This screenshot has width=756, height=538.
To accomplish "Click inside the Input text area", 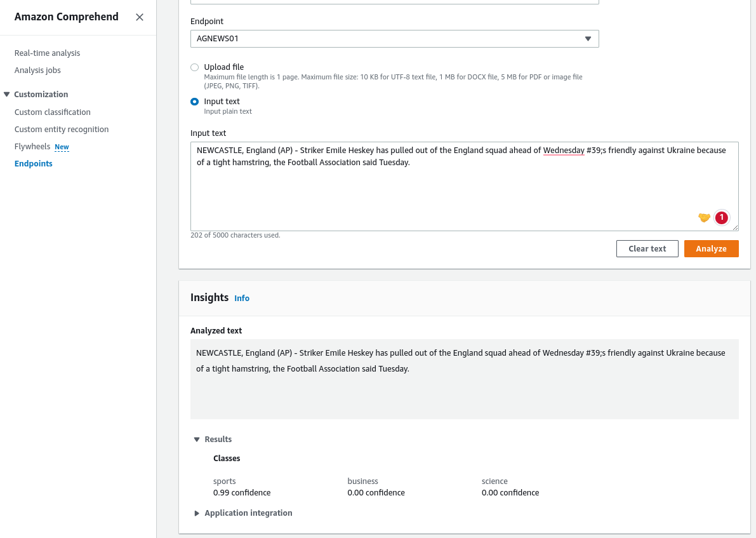I will (464, 186).
